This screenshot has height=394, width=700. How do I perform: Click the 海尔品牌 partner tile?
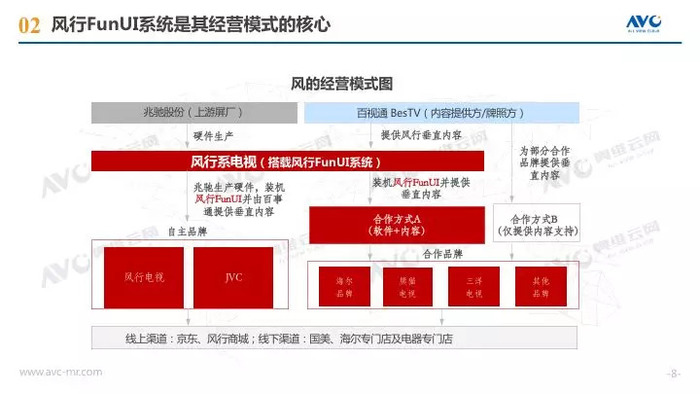(344, 286)
